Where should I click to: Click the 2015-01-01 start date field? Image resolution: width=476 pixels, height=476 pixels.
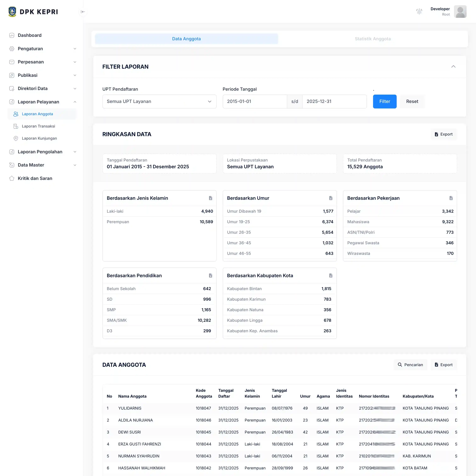[255, 101]
